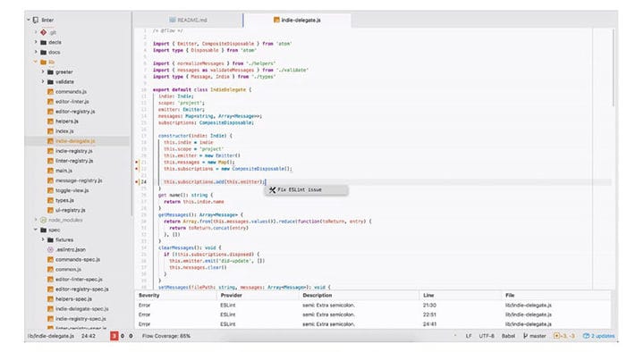Click the Flow Coverage: 85% indicator
The height and width of the screenshot is (352, 644).
coord(166,336)
